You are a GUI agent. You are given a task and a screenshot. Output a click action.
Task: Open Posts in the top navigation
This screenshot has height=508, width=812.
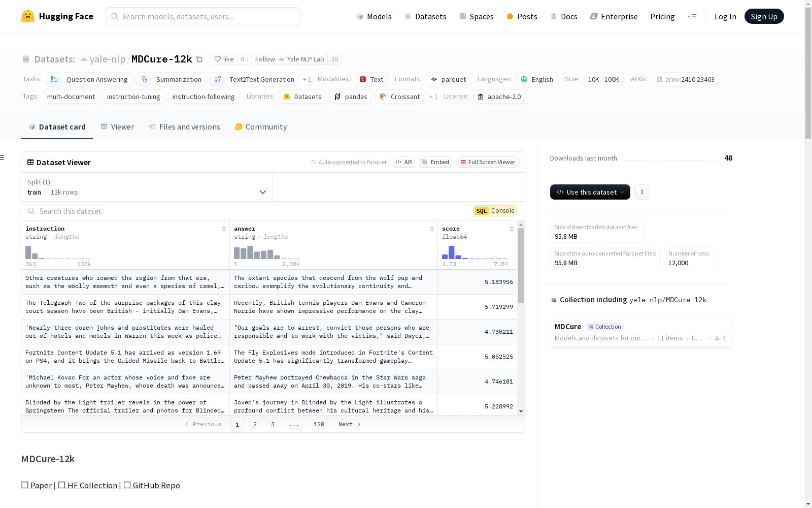[522, 16]
